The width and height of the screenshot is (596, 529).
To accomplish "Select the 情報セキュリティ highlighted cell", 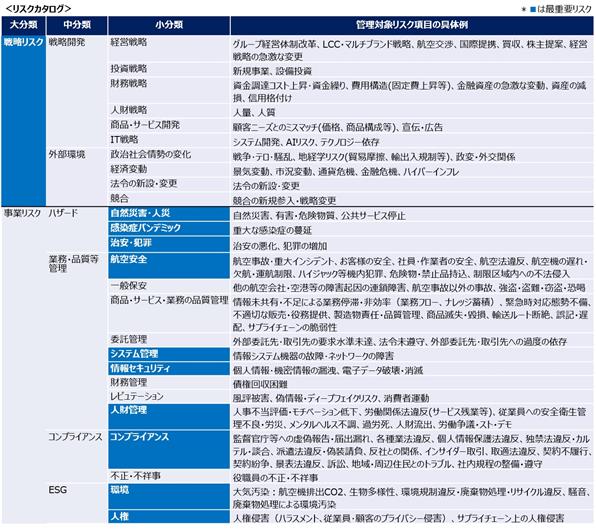I will [x=169, y=368].
